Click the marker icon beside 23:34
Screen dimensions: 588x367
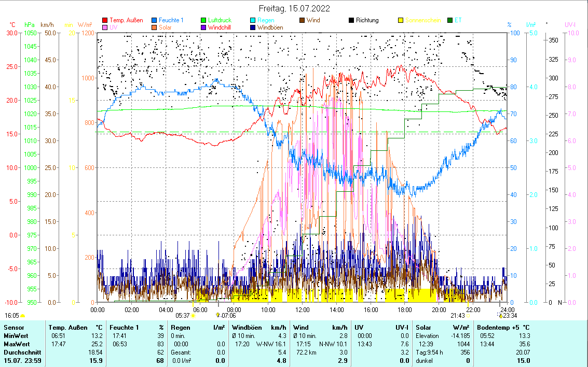[500, 315]
